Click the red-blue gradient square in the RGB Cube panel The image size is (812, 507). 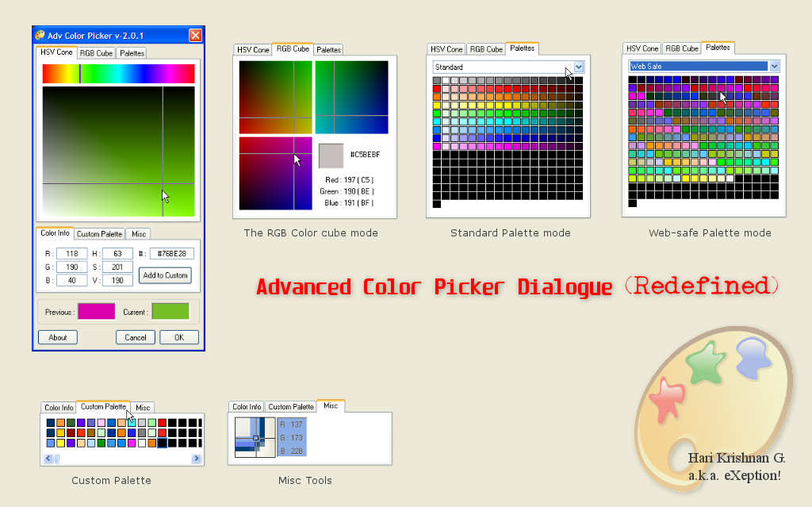pos(275,173)
